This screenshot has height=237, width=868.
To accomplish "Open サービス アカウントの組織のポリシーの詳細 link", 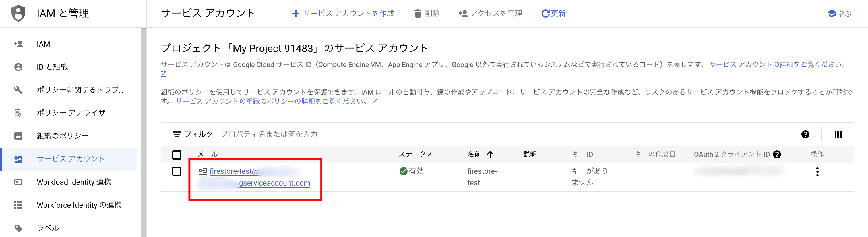I will coord(272,101).
